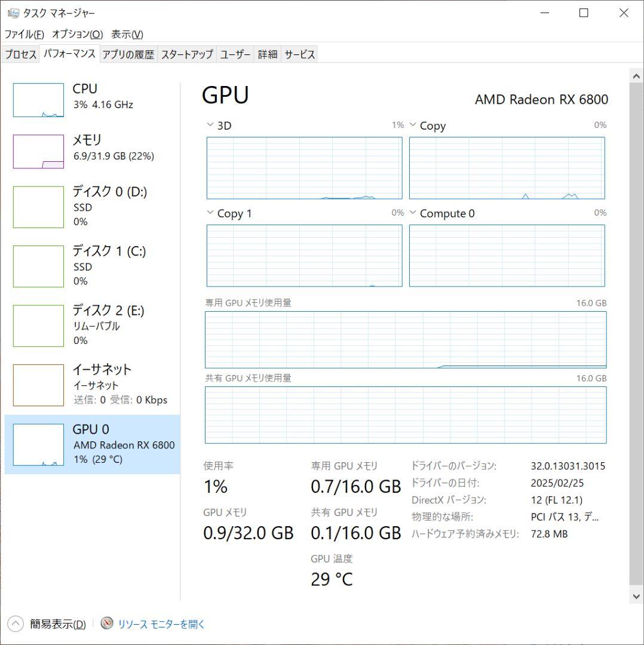Select イーサネット in the sidebar

point(92,385)
